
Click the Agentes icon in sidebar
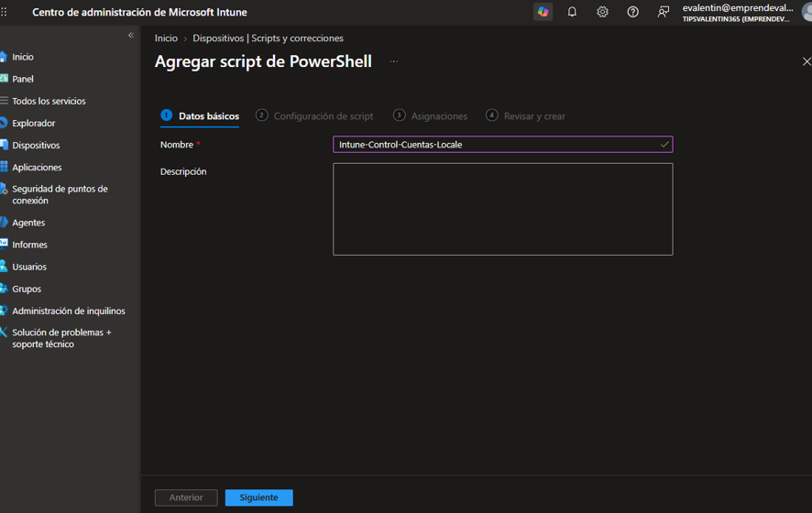[x=4, y=222]
